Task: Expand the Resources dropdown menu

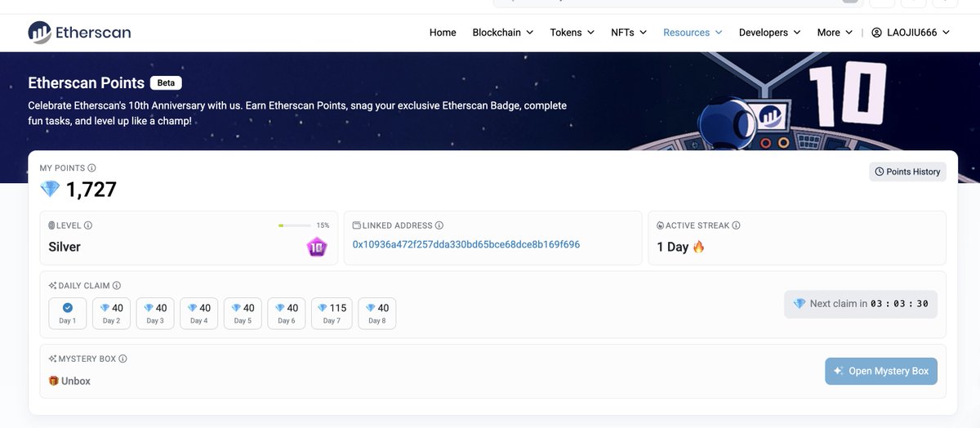Action: [x=693, y=33]
